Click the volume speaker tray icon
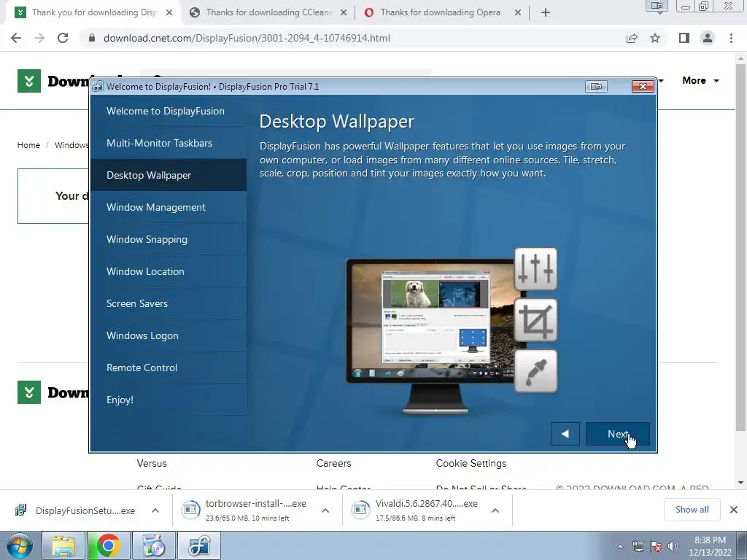This screenshot has height=560, width=747. click(x=673, y=546)
